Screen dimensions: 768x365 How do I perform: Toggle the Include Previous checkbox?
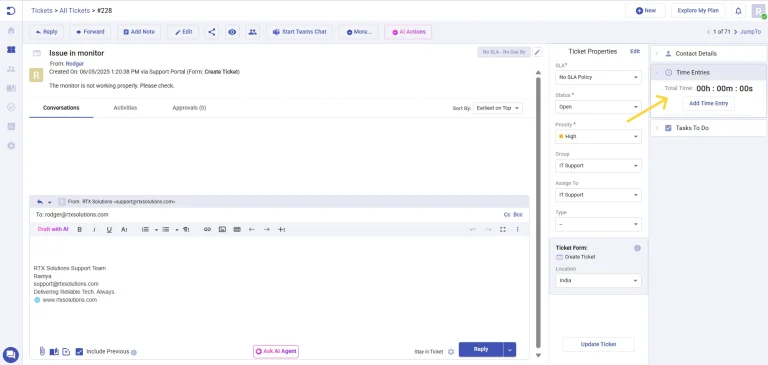(x=79, y=351)
